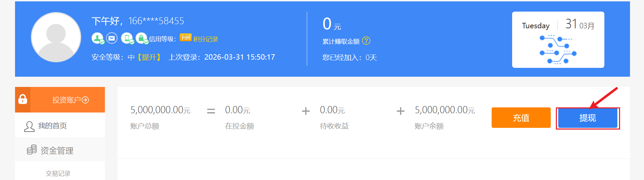Click the 【提升】 security upgrade link
644x180 pixels.
click(149, 57)
